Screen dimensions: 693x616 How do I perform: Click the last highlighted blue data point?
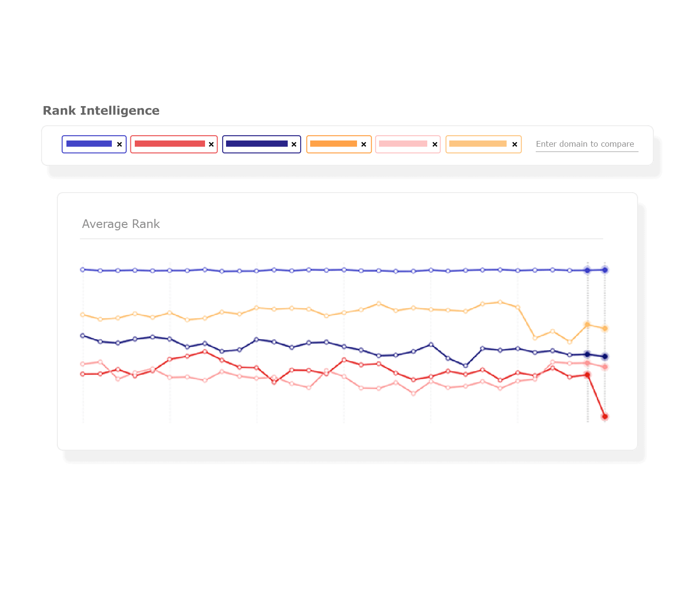point(605,270)
